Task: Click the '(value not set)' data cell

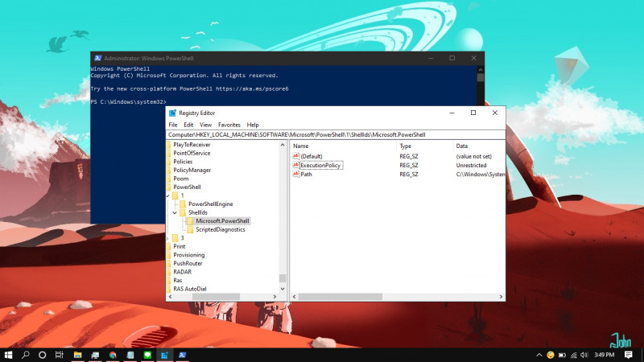Action: pos(473,156)
